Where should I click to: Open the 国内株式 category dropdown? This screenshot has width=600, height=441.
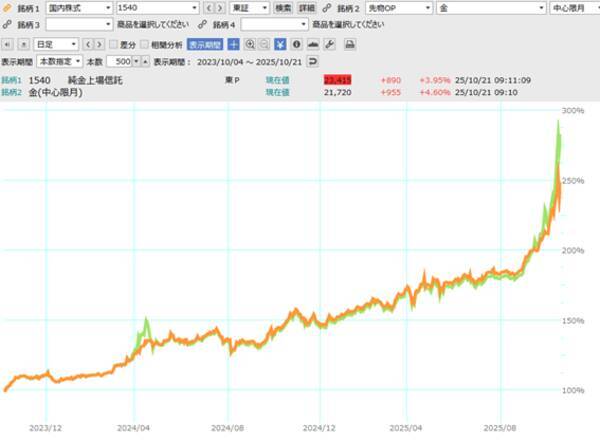tap(78, 8)
